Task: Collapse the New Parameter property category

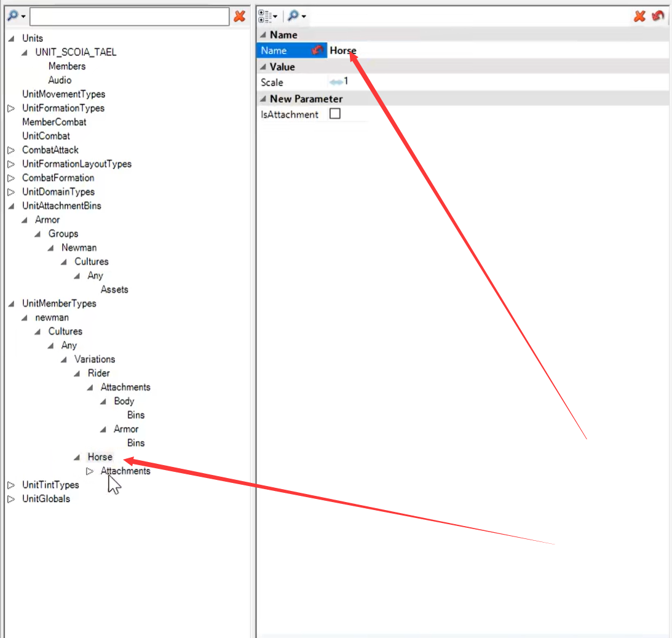Action: point(263,99)
